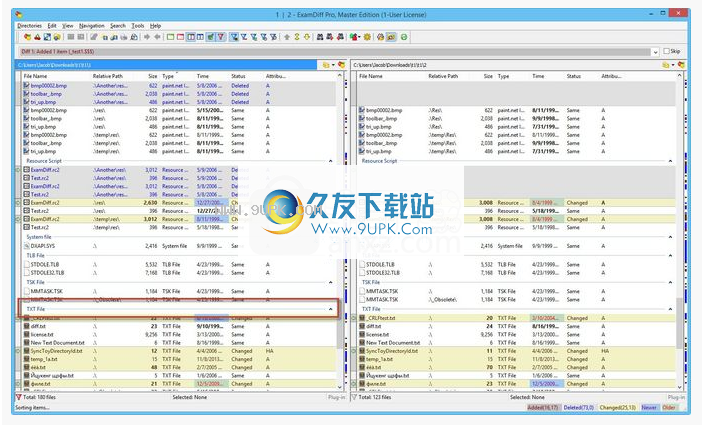Image resolution: width=702 pixels, height=425 pixels.
Task: Open the Tools menu
Action: pyautogui.click(x=138, y=26)
